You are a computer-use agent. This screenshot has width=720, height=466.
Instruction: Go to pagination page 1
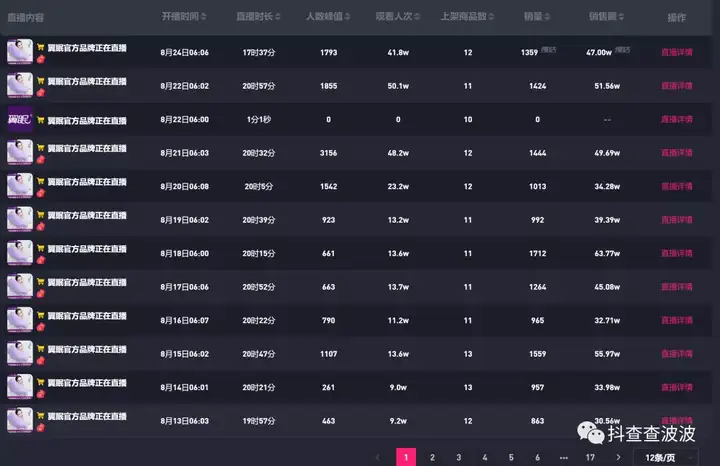(x=406, y=457)
